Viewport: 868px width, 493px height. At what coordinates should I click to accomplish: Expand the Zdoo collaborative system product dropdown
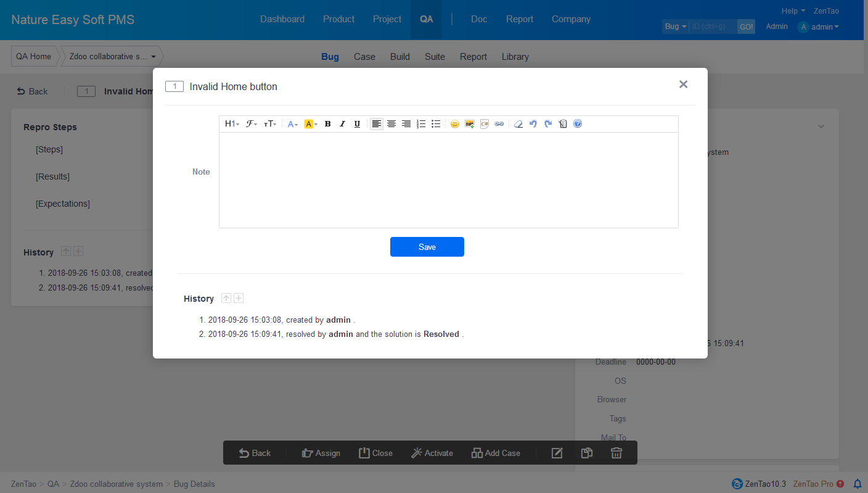[112, 56]
